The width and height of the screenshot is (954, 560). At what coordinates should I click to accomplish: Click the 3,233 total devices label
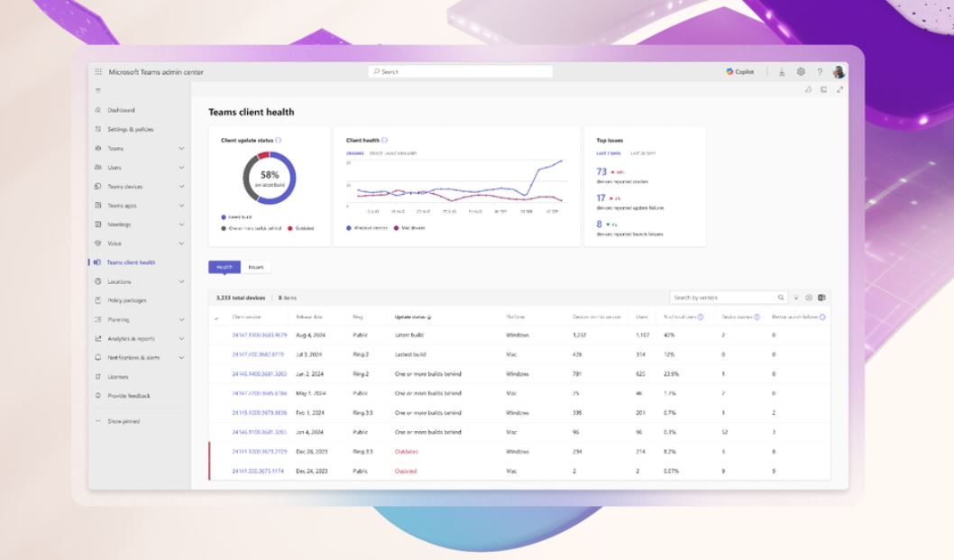[x=241, y=298]
